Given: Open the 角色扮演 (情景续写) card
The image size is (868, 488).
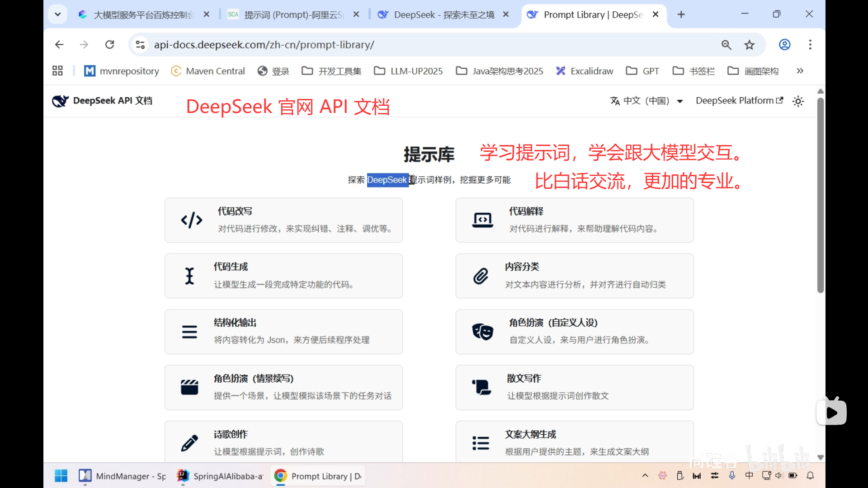Looking at the screenshot, I should click(x=283, y=388).
